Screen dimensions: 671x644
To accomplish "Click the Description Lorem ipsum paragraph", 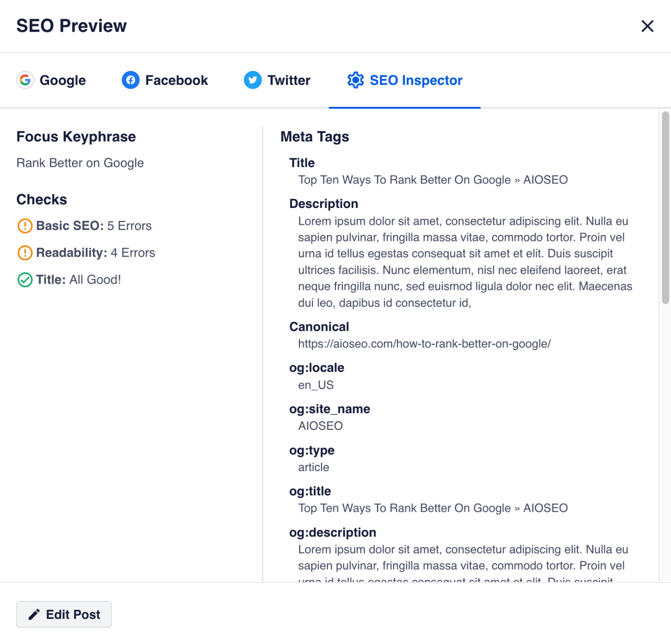I will [465, 262].
